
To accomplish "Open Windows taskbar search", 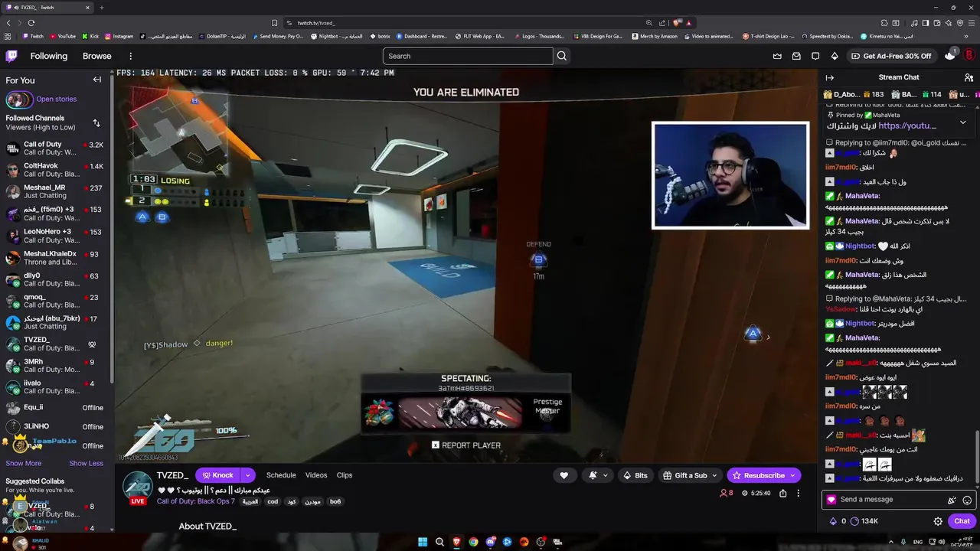I will 439,542.
